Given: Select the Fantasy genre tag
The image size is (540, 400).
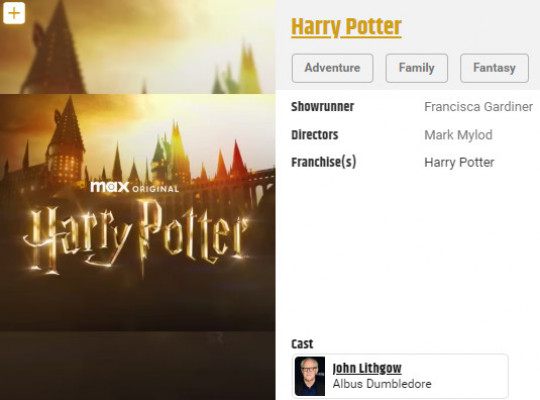Looking at the screenshot, I should [x=494, y=68].
